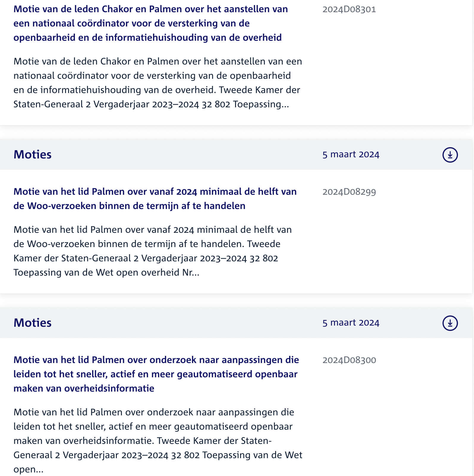Viewport: 474px width, 476px height.
Task: Download the motion about geautomatiseerd openbaar maken
Action: click(x=450, y=323)
